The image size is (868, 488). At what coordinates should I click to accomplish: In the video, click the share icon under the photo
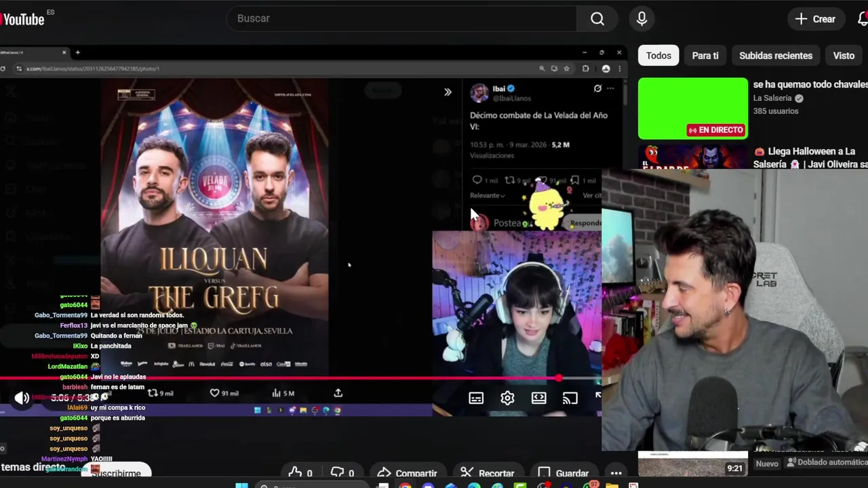click(338, 393)
